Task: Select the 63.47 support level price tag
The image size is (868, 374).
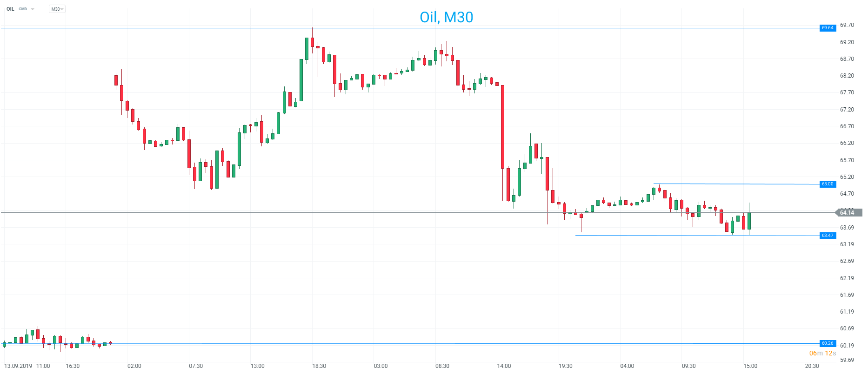Action: coord(828,236)
